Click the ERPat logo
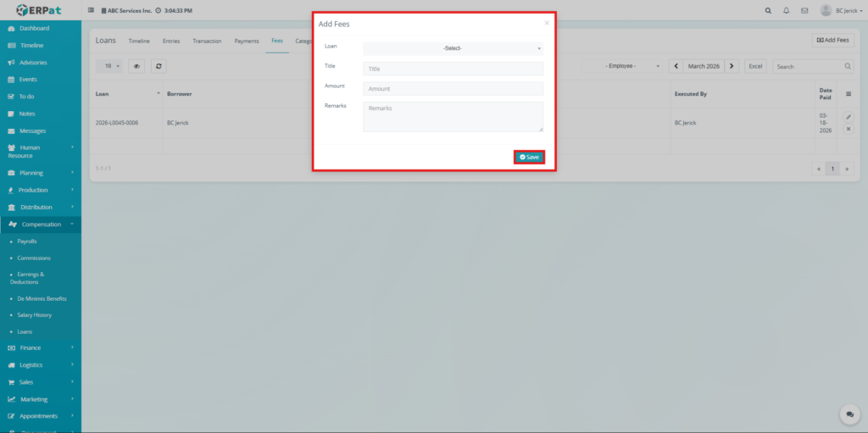The width and height of the screenshot is (868, 433). 41,10
